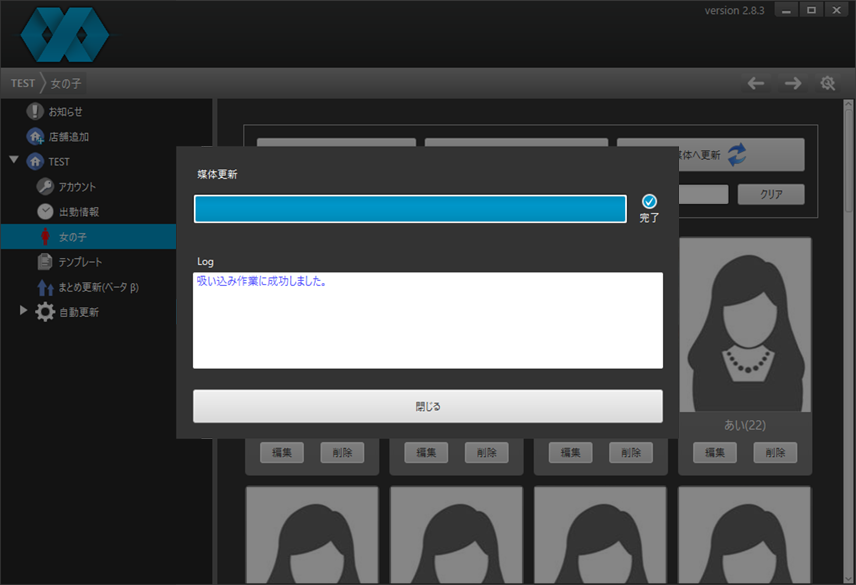Open 出勤情報 in the sidebar
The height and width of the screenshot is (585, 856).
[x=79, y=212]
